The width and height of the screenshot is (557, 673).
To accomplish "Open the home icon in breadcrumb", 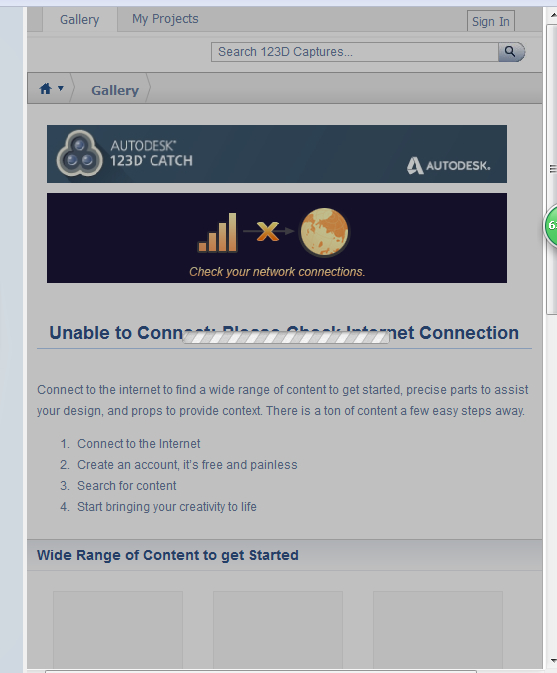I will (x=45, y=89).
